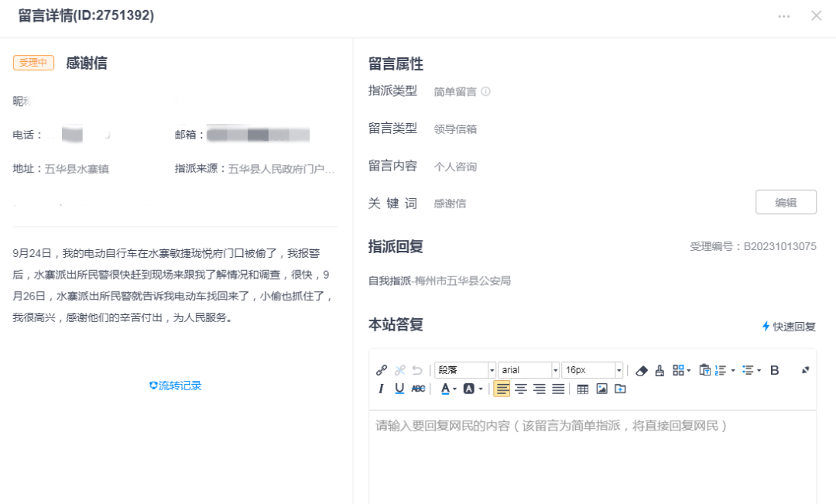Click the format painter brush icon
This screenshot has width=836, height=504.
pos(659,370)
